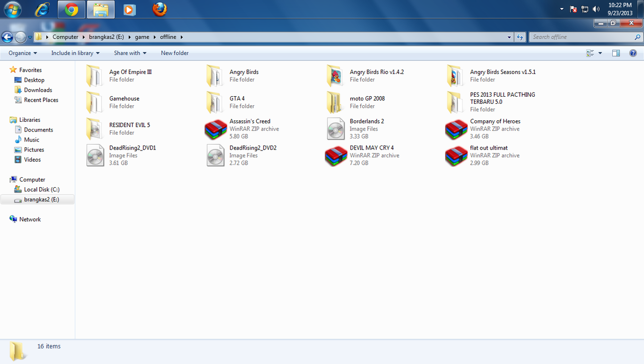Open the Age Of Empire III folder icon
Screen dimensions: 644x364
click(x=94, y=76)
